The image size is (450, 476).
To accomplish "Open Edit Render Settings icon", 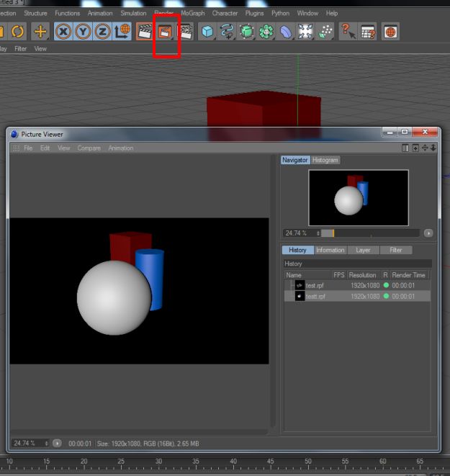I will click(x=186, y=32).
